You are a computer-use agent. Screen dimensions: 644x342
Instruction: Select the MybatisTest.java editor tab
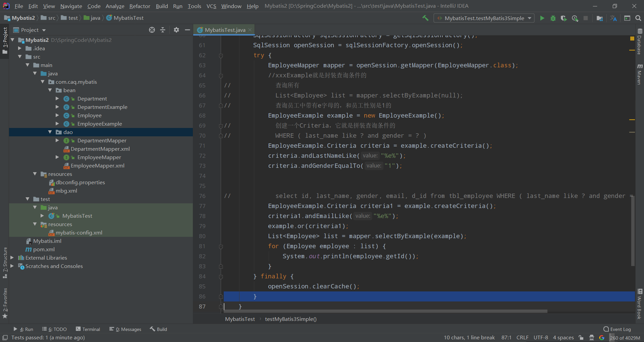pyautogui.click(x=225, y=30)
